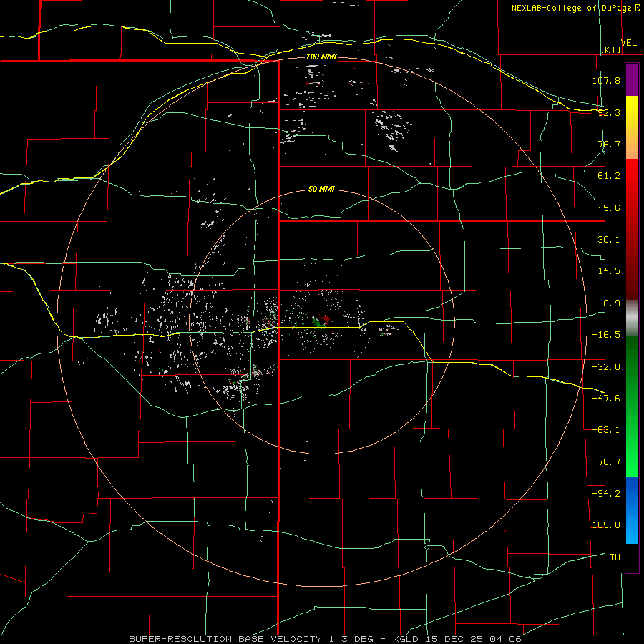Click the 76.7 velocity scale value
Image resolution: width=644 pixels, height=644 pixels.
pos(609,144)
